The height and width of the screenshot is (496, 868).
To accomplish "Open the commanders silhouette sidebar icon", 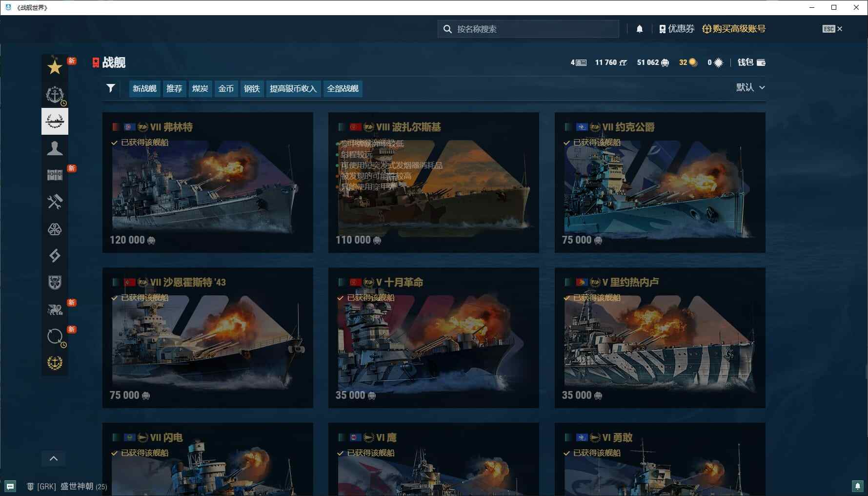I will (55, 148).
